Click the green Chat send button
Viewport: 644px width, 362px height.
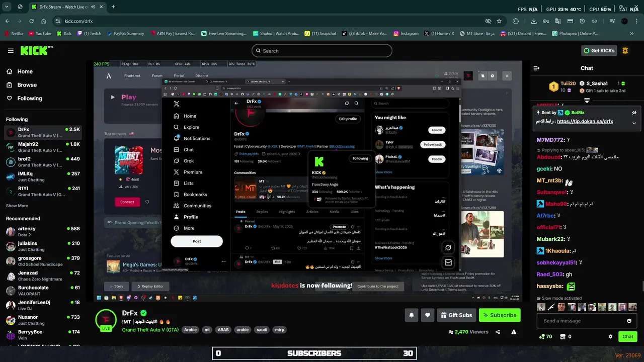628,336
